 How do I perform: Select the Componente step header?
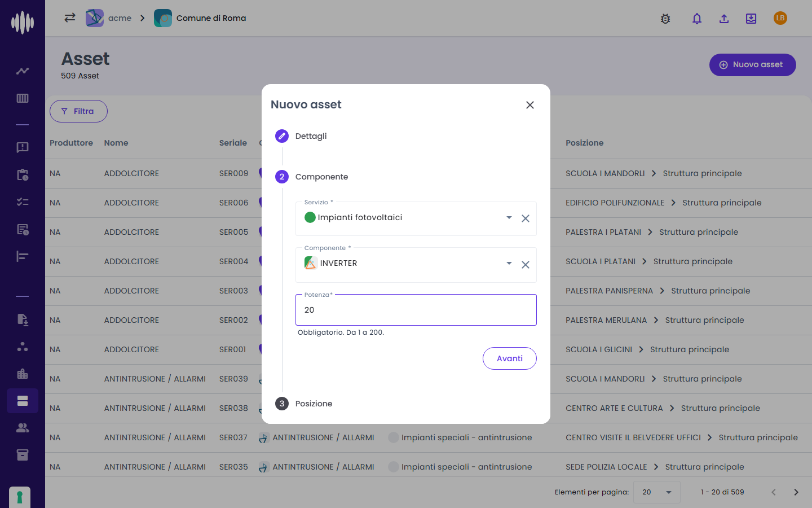pyautogui.click(x=312, y=177)
